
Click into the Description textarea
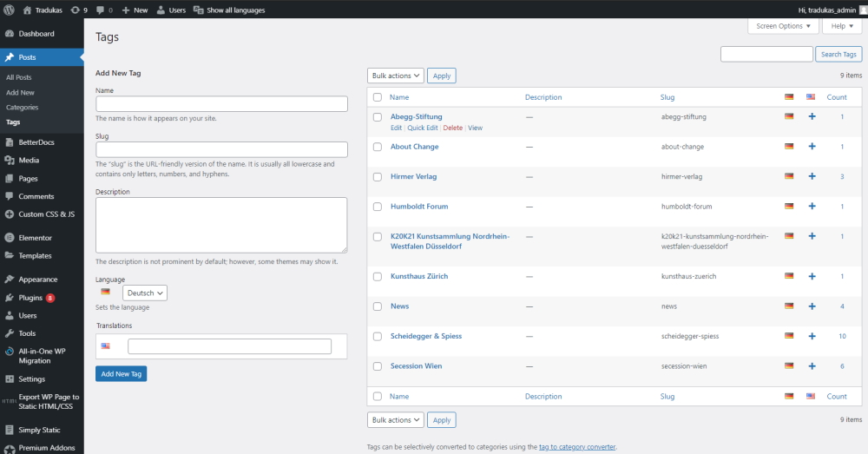pos(221,226)
